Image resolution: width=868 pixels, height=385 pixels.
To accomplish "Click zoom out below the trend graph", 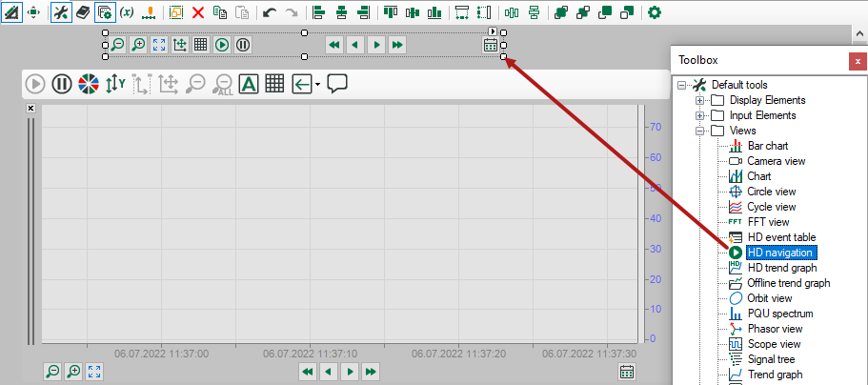I will (52, 371).
